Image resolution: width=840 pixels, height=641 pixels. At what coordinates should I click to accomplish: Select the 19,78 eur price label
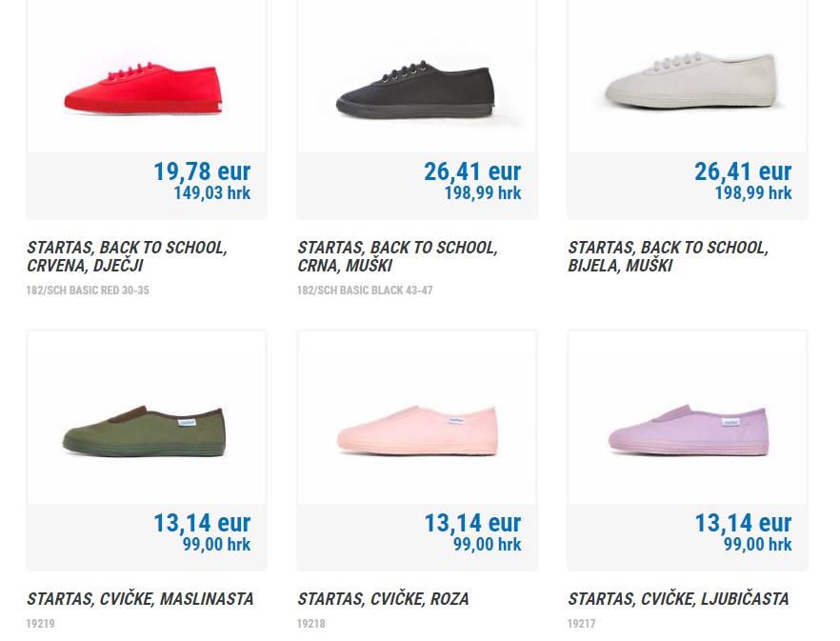(202, 171)
